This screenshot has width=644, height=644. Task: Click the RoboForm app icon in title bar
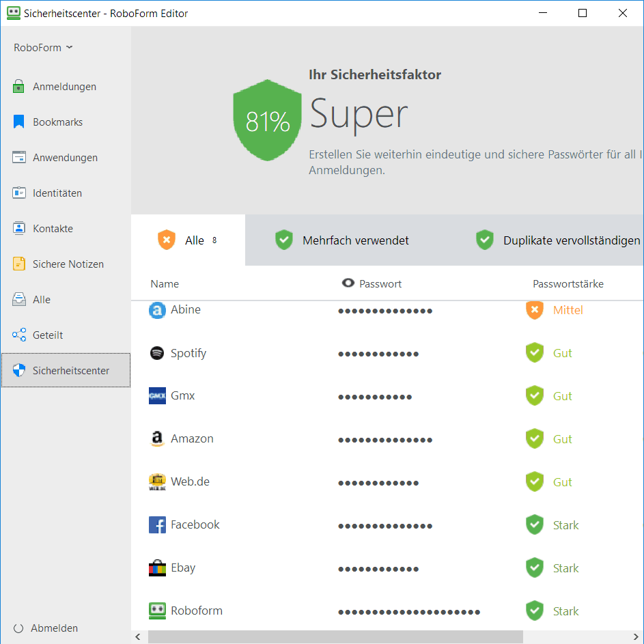14,13
